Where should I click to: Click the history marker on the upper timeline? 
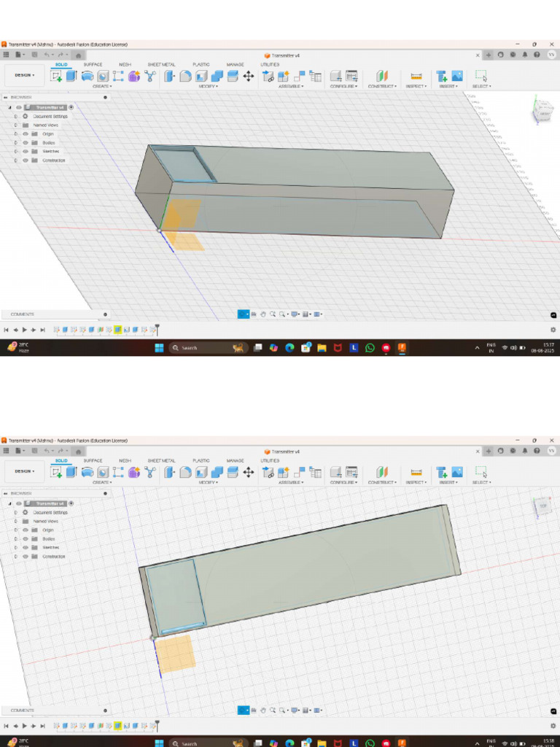(157, 328)
